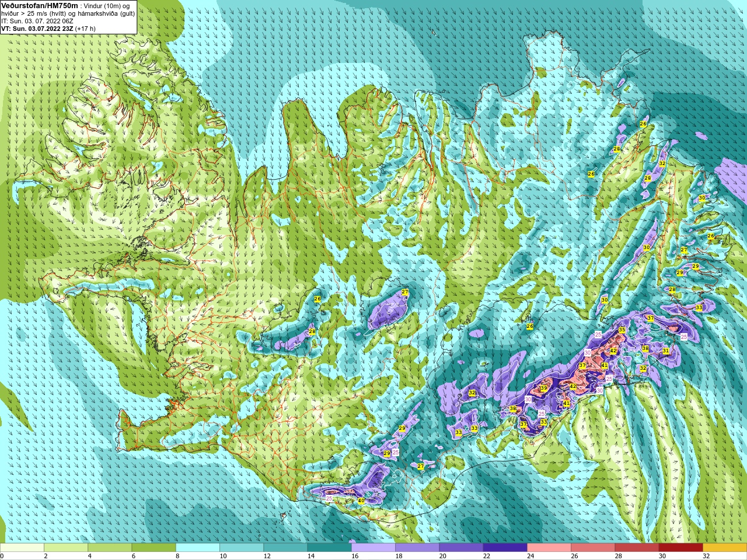Viewport: 747px width, 560px height.
Task: Click the 14–16 m/s dark teal legend swatch
Action: (x=330, y=548)
